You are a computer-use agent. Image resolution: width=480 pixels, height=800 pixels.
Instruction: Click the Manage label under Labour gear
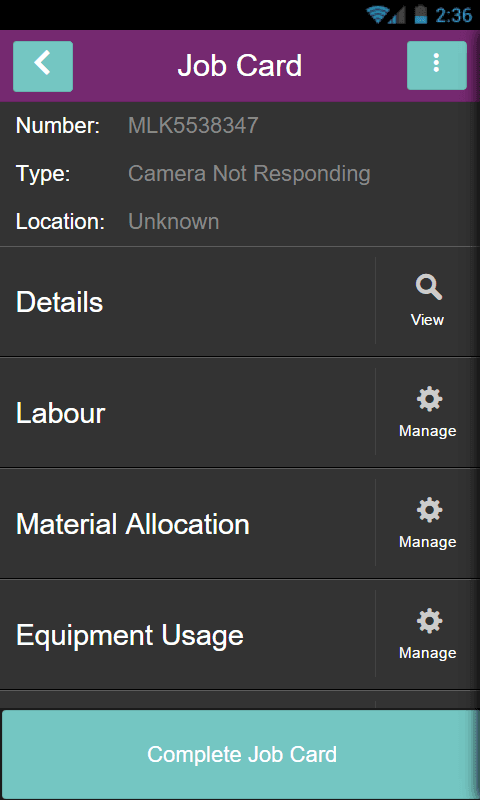tap(427, 431)
